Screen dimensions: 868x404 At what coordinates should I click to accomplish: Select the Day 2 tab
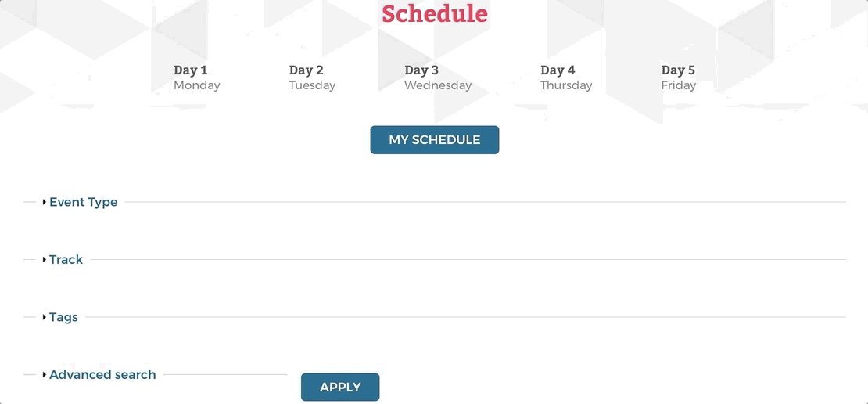(306, 70)
